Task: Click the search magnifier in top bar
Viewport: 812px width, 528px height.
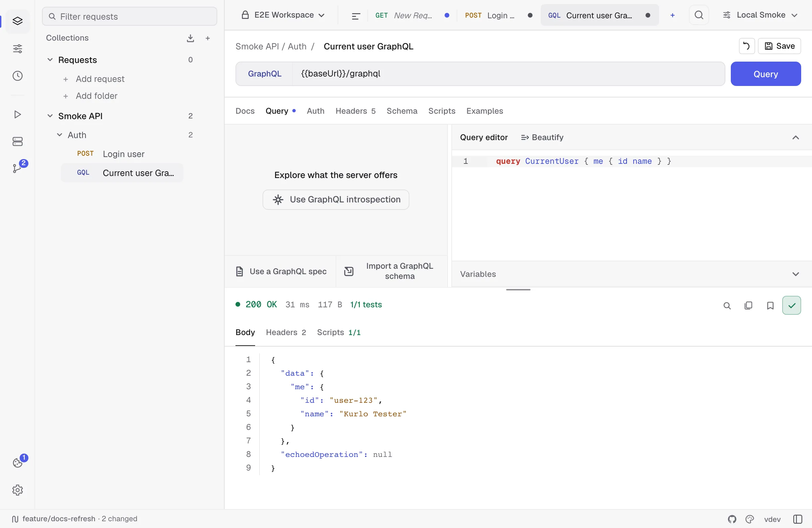Action: click(699, 15)
